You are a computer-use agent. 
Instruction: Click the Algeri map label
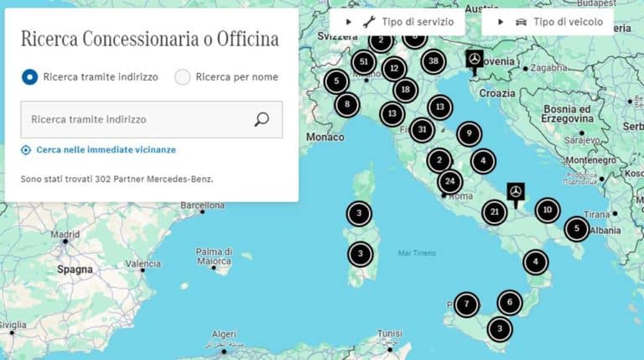pyautogui.click(x=224, y=334)
